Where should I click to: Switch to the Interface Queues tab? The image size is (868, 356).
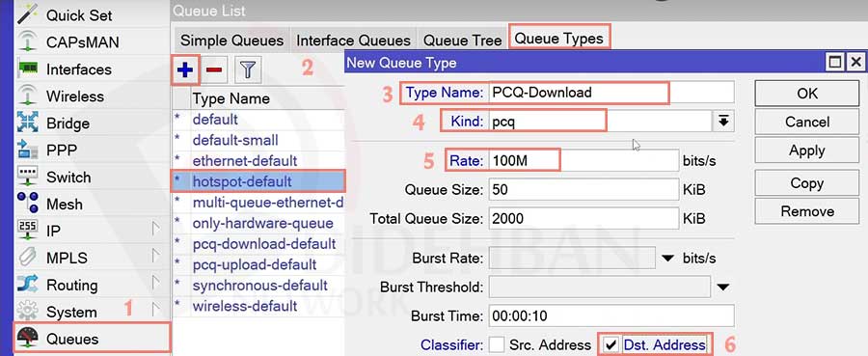tap(353, 41)
